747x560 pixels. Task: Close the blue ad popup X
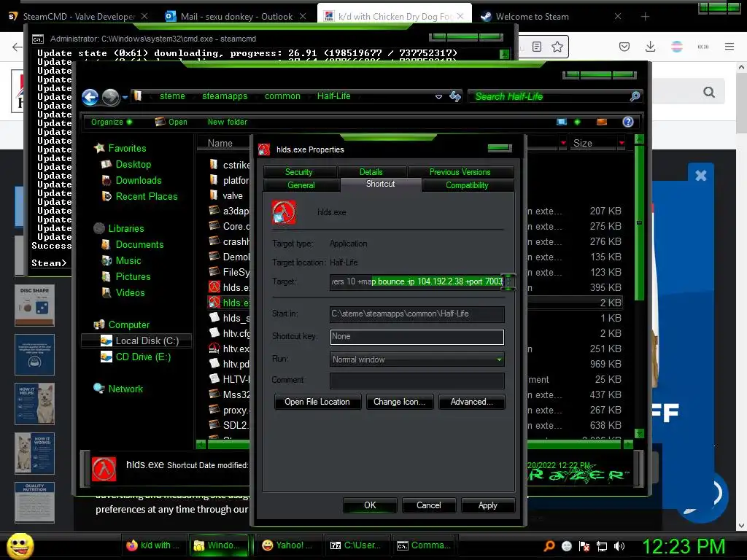(x=701, y=176)
